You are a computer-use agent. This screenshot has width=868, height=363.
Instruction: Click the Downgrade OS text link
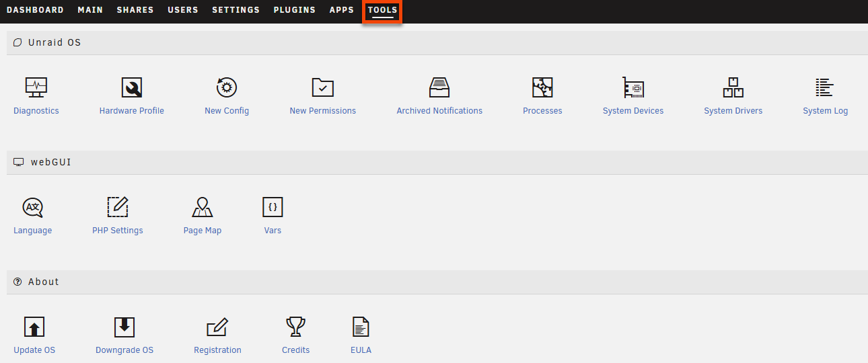click(x=124, y=350)
